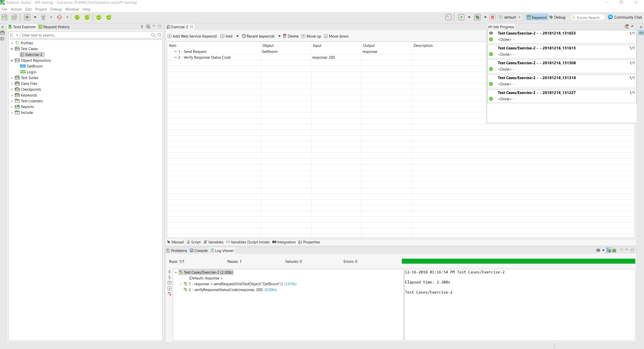
Task: Toggle eye icon on latest Job Progress entry
Action: click(x=491, y=33)
